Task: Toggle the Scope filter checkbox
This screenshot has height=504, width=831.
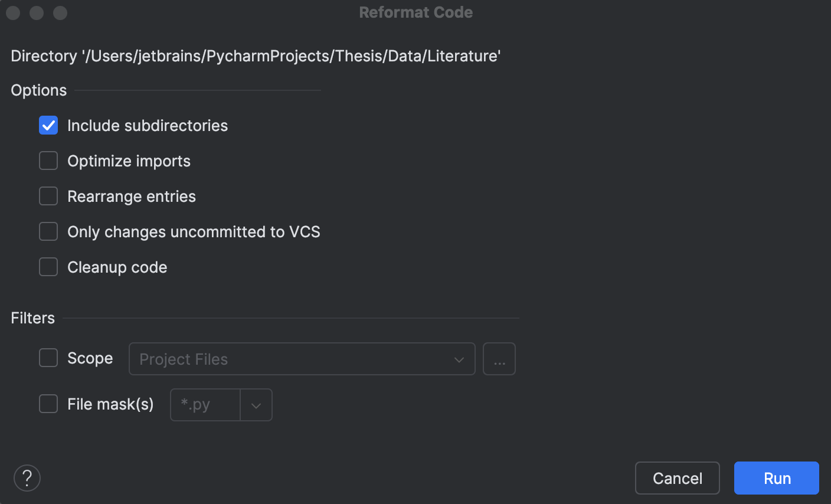Action: 48,358
